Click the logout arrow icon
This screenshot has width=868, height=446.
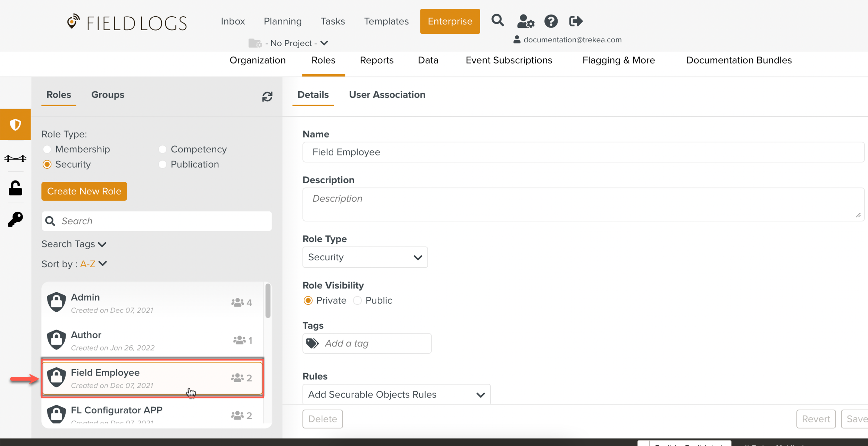point(576,22)
